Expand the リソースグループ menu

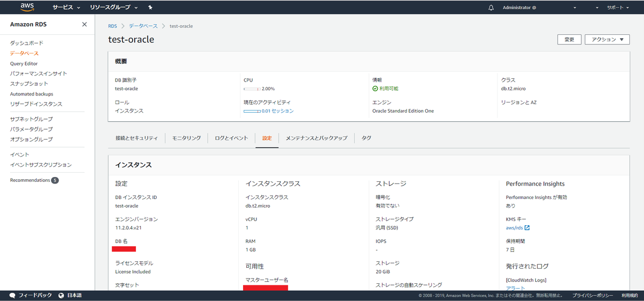coord(114,8)
